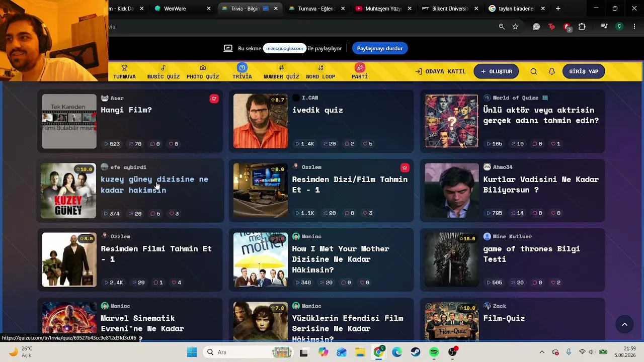Click the Windows Start button

(x=192, y=352)
